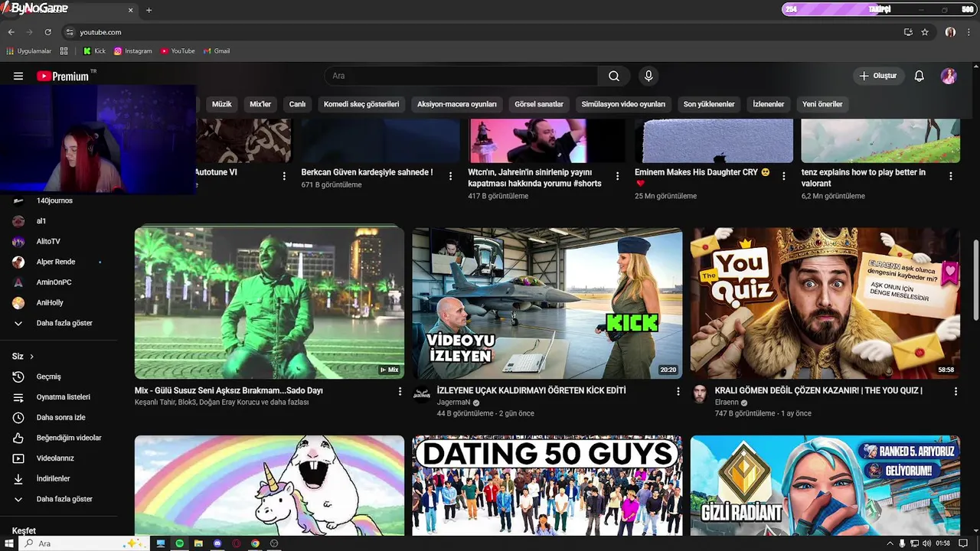This screenshot has height=551, width=980.
Task: Open options for Mix - Gülü Susuz
Action: tap(400, 391)
